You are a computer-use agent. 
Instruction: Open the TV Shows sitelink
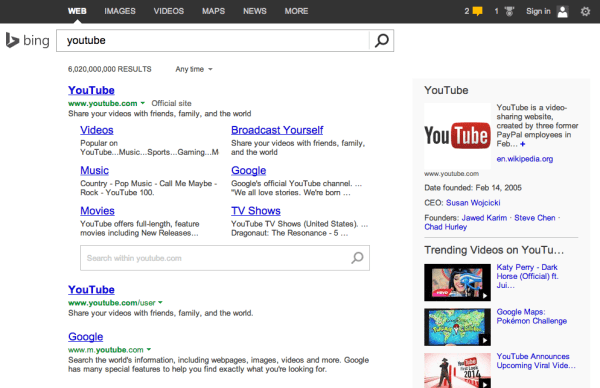pyautogui.click(x=256, y=211)
